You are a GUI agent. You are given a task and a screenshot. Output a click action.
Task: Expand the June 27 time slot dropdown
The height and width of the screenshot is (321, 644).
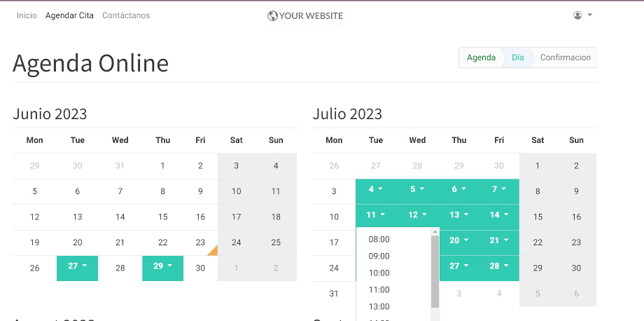click(77, 268)
